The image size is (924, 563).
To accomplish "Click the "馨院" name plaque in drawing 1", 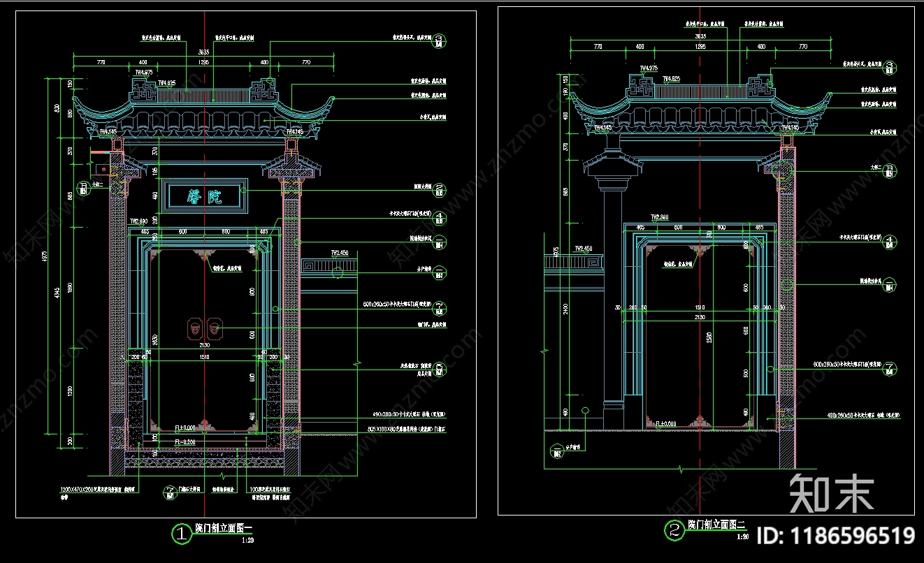I will [205, 196].
